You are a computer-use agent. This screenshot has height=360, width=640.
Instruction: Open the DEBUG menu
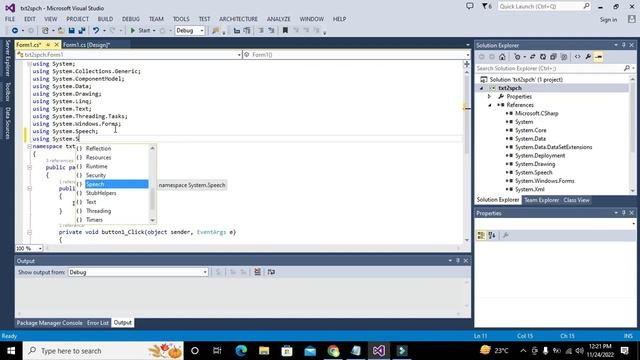click(x=131, y=19)
